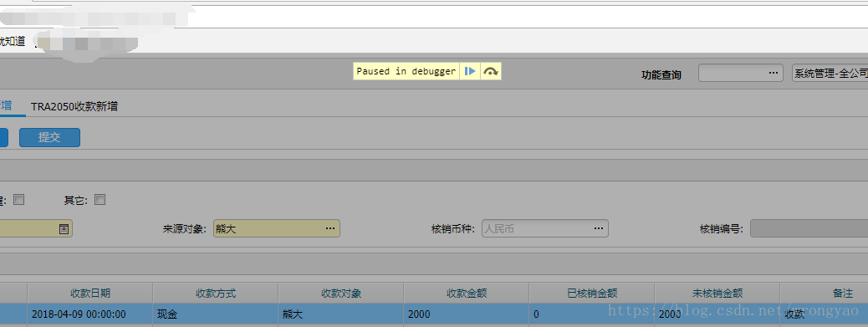Viewport: 868px width, 327px height.
Task: Open lookup dots in 核销币种 field
Action: point(599,228)
